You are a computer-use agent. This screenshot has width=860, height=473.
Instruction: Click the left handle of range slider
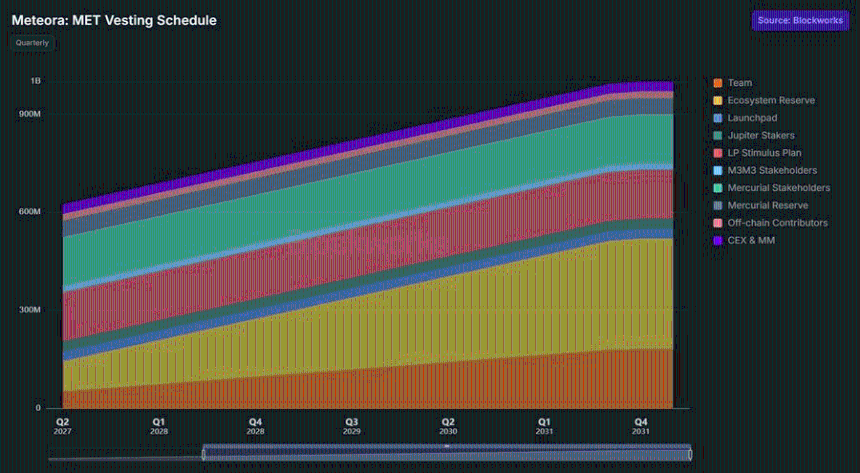(203, 454)
